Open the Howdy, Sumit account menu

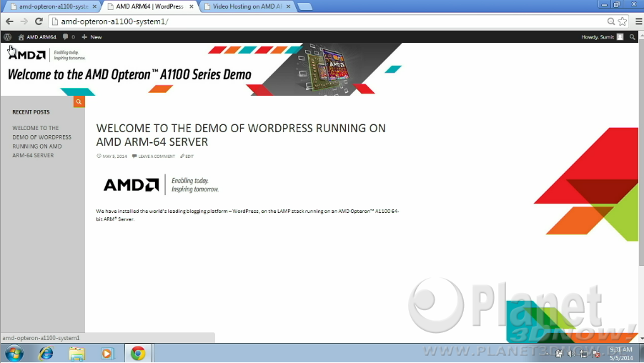[x=602, y=37]
